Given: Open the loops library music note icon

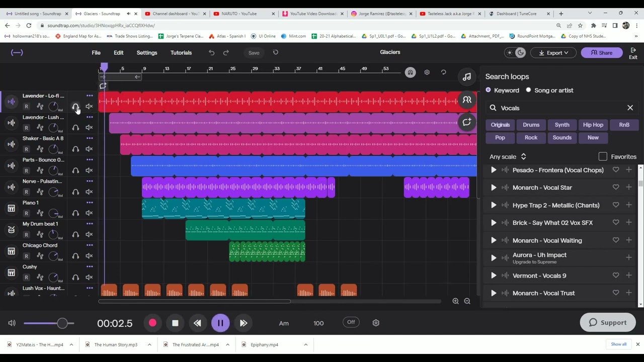Looking at the screenshot, I should tap(467, 77).
